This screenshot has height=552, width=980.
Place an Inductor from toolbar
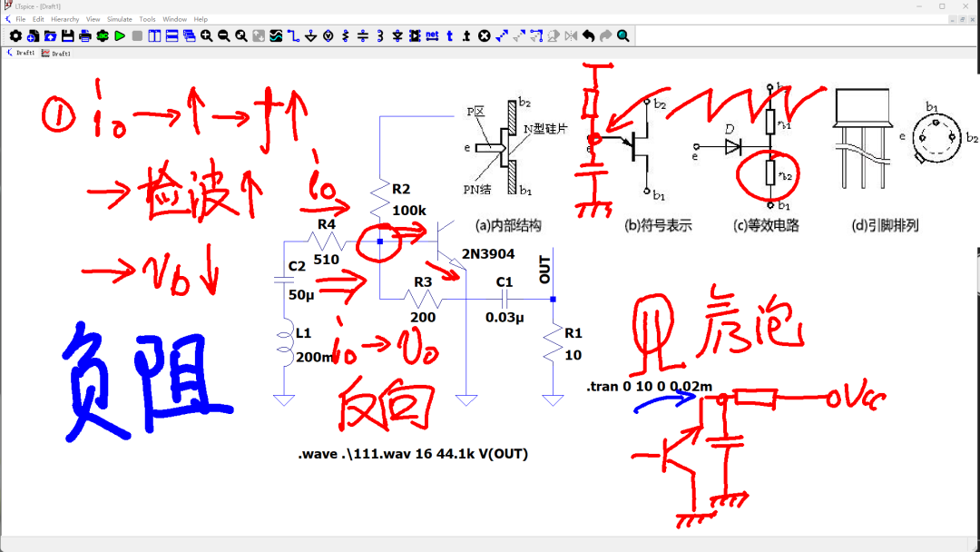pos(380,36)
